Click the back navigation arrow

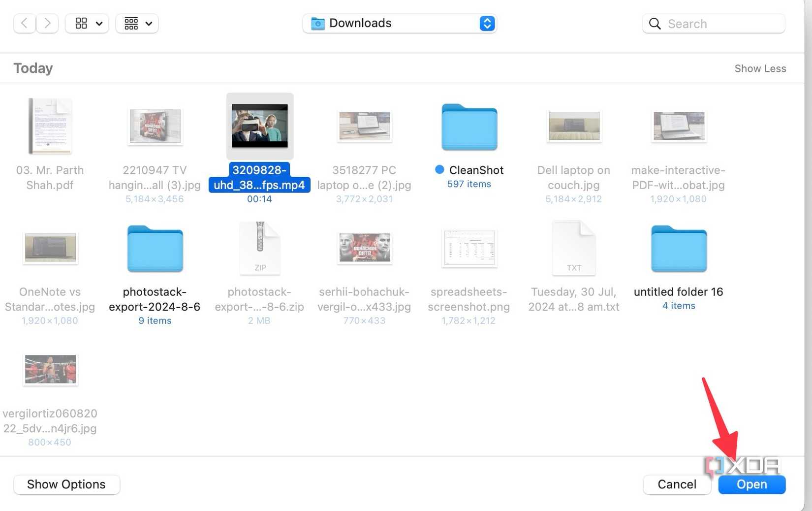pyautogui.click(x=24, y=23)
